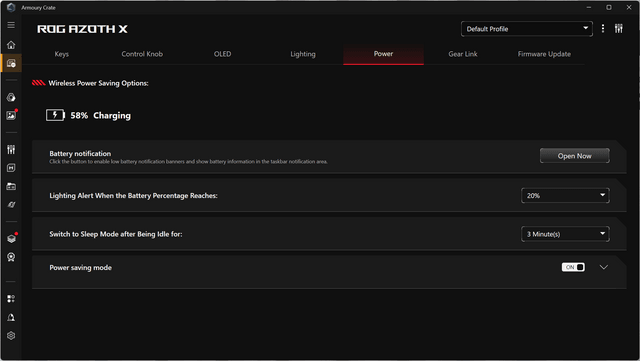The image size is (640, 361).
Task: Switch to the Keys tab
Action: tap(62, 54)
